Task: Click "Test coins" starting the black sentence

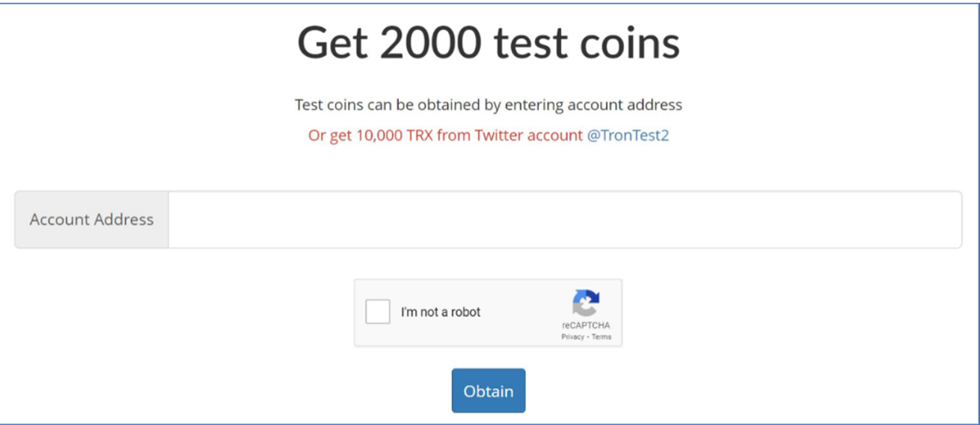Action: (329, 105)
